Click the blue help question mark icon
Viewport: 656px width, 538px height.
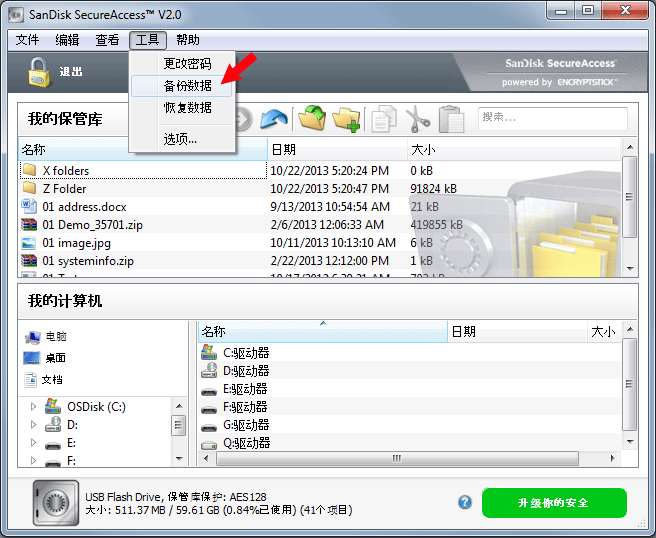pyautogui.click(x=465, y=502)
